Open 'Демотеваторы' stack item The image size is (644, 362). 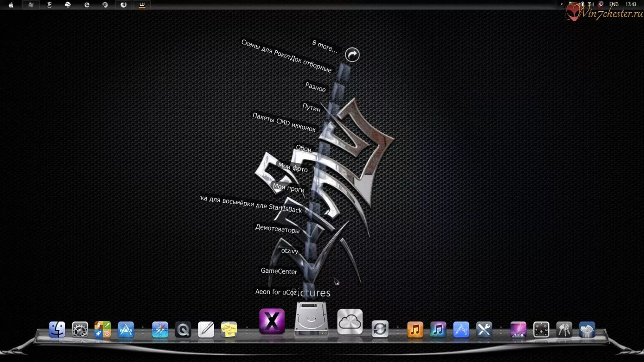coord(277,229)
